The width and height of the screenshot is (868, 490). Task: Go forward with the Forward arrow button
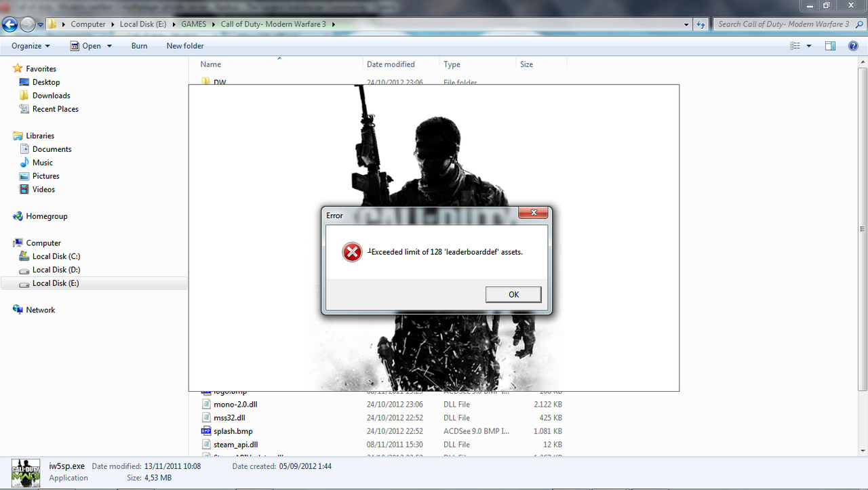coord(27,24)
